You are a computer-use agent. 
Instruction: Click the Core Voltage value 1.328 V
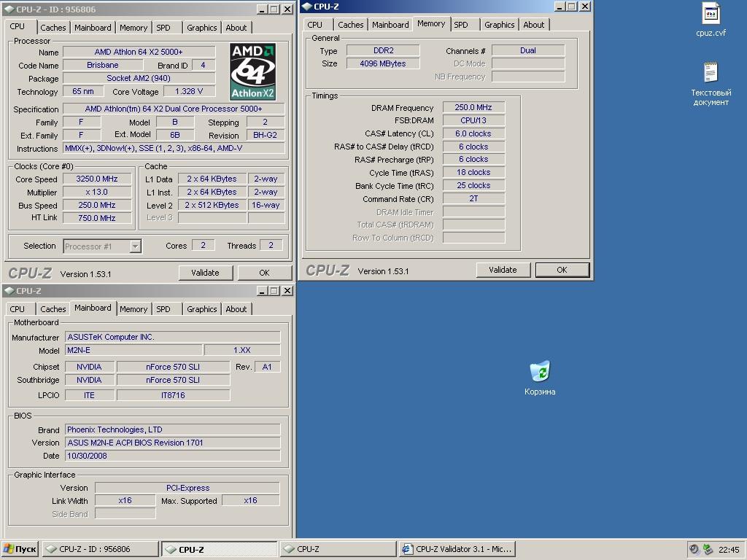click(x=189, y=91)
